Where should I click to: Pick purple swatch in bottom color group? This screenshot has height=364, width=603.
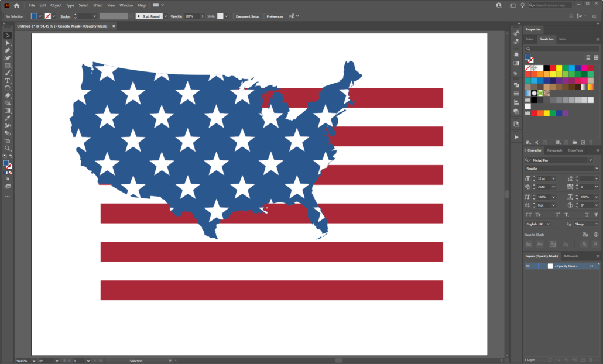[566, 113]
